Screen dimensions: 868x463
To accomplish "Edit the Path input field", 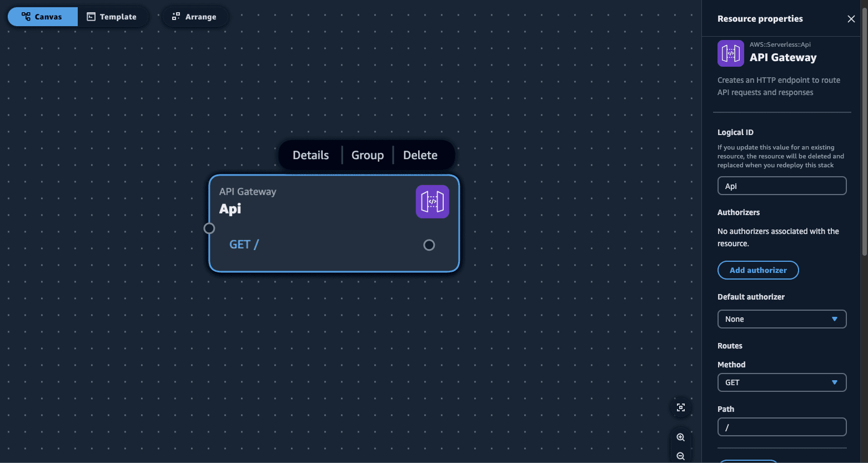I will coord(782,427).
